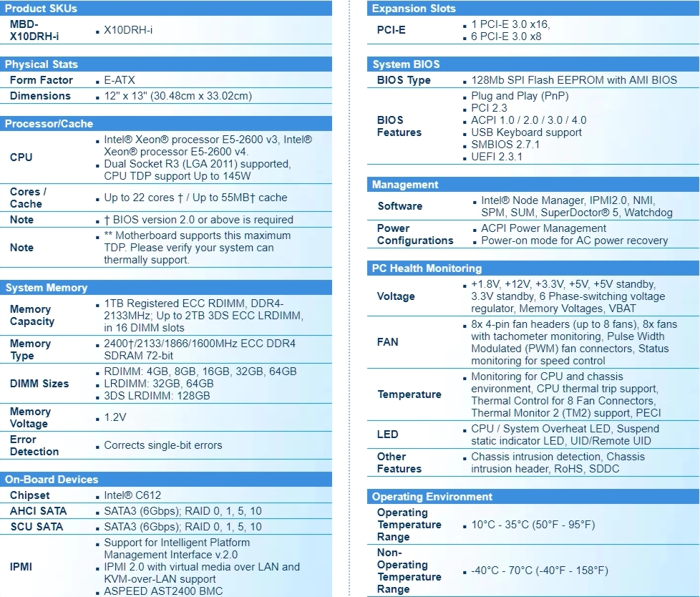Click the '6 PCI-E 3.0 x8' line
Viewport: 700px width, 597px height.
(x=506, y=37)
